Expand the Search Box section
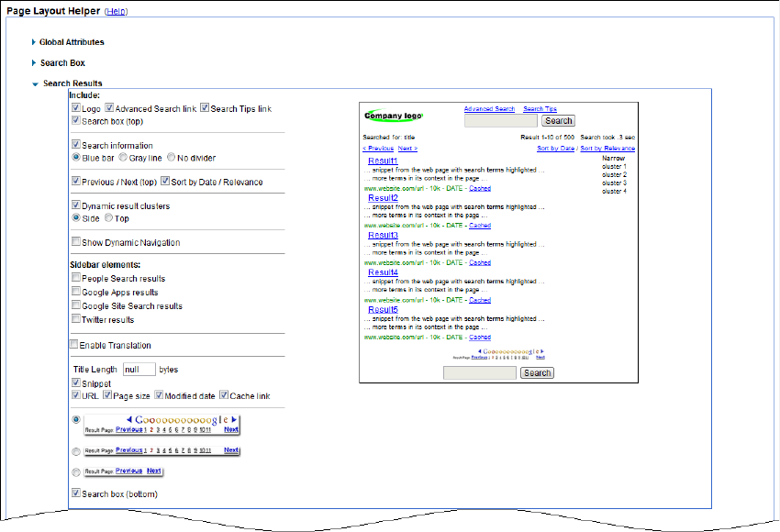 click(35, 63)
